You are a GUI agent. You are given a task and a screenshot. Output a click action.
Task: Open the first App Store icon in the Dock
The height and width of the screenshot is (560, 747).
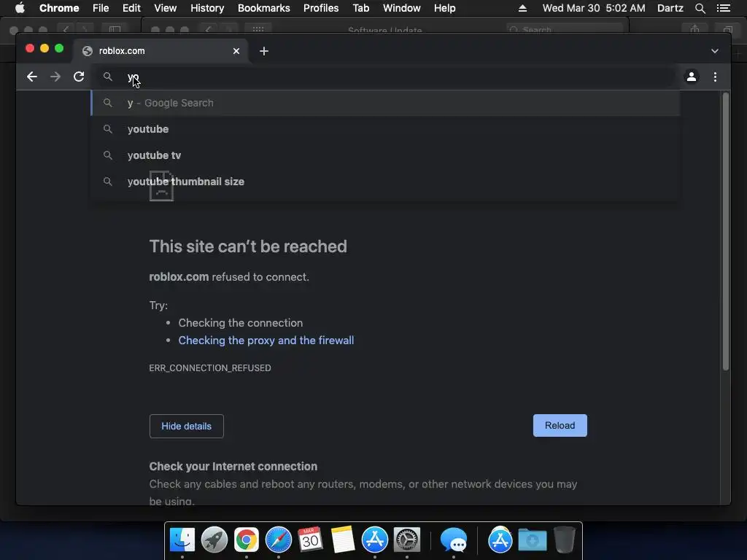click(375, 540)
